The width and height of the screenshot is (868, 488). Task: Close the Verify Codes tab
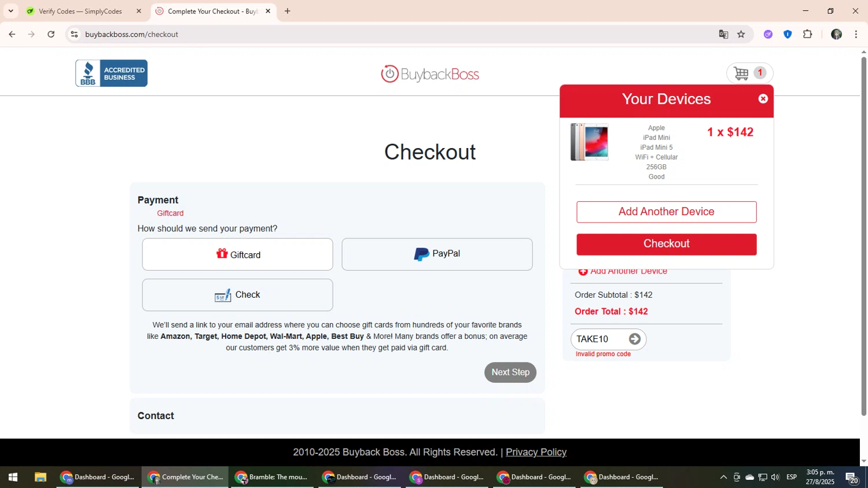pos(139,11)
